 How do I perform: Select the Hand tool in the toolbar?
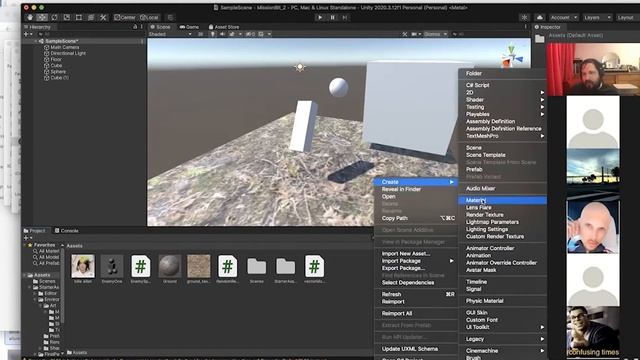(x=30, y=18)
